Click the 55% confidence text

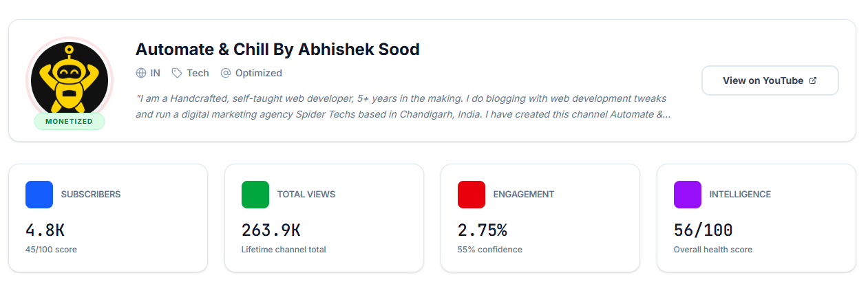pyautogui.click(x=490, y=250)
